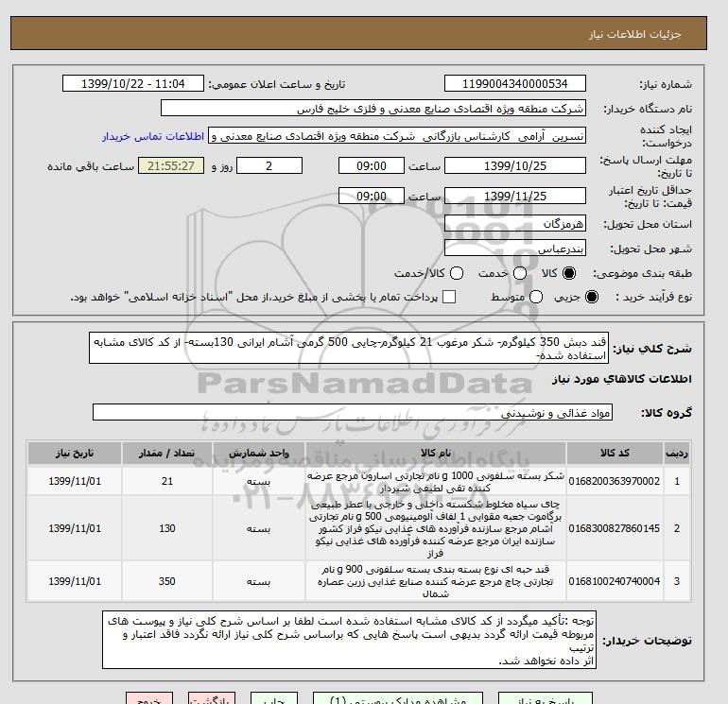This screenshot has height=704, width=728.
Task: Click the delivery city بندرعباس field
Action: (x=515, y=249)
